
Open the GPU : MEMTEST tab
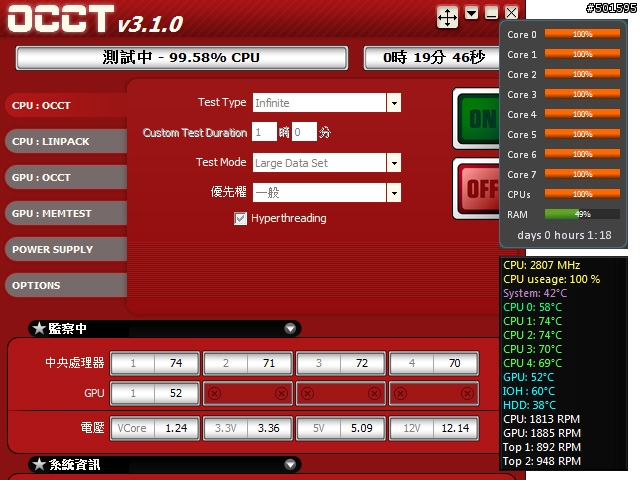(66, 213)
